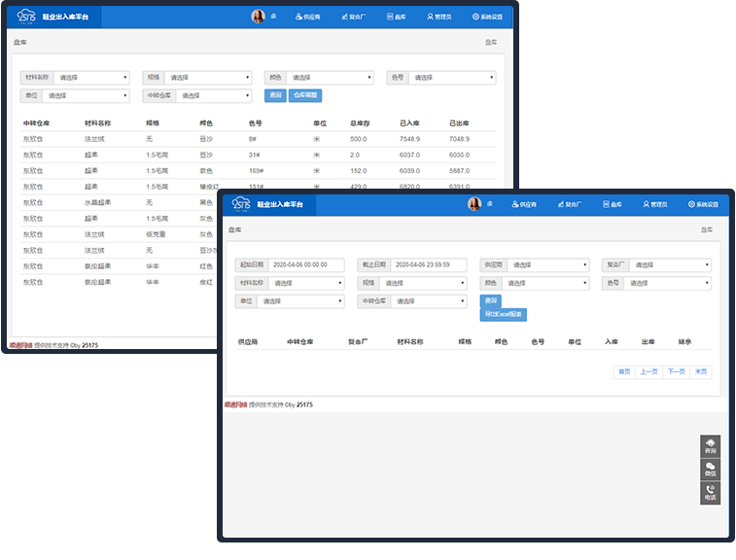Click the 导出Excel报表 export button
736x560 pixels.
click(x=503, y=315)
